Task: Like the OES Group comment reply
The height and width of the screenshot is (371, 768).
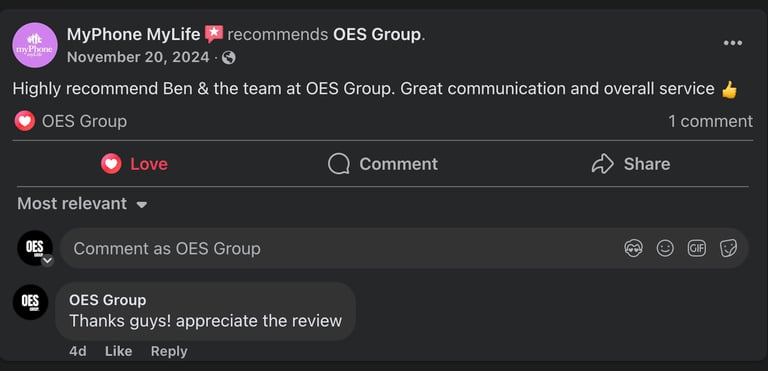Action: click(119, 351)
